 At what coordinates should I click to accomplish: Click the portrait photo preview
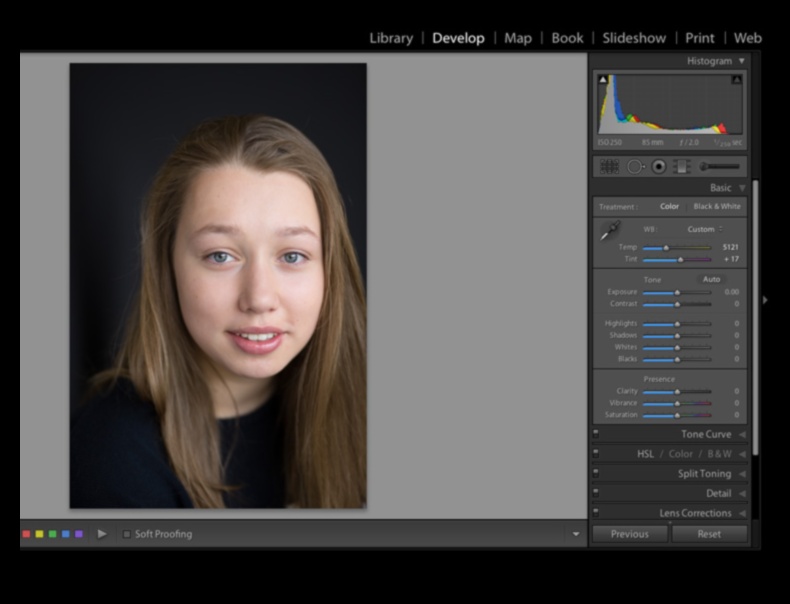coord(218,286)
